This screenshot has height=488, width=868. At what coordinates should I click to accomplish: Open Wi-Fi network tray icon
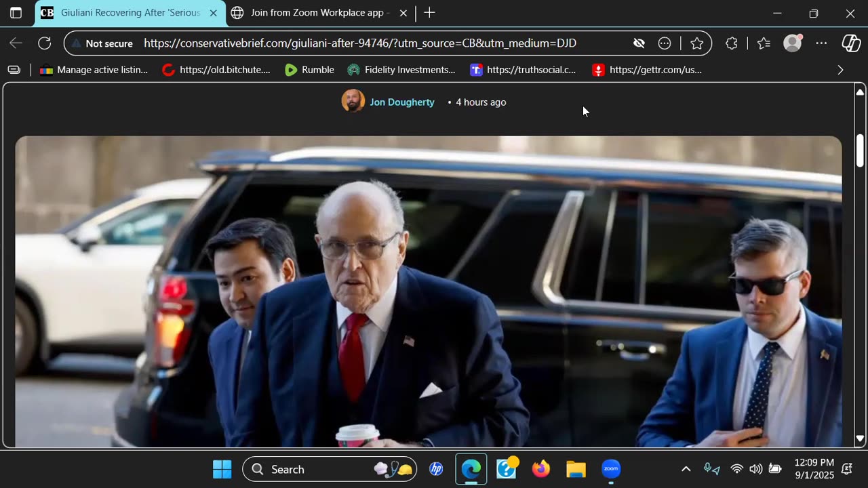(x=736, y=469)
